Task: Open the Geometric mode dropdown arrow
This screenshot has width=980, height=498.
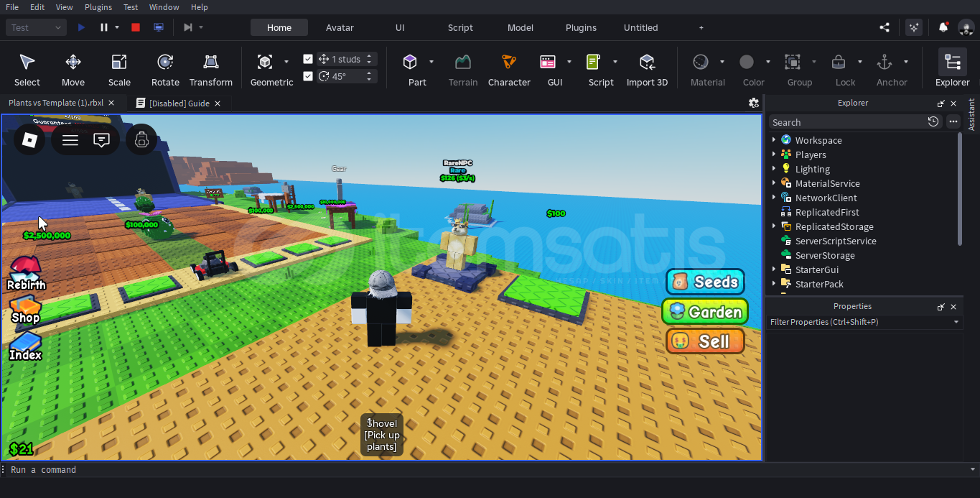Action: [286, 62]
